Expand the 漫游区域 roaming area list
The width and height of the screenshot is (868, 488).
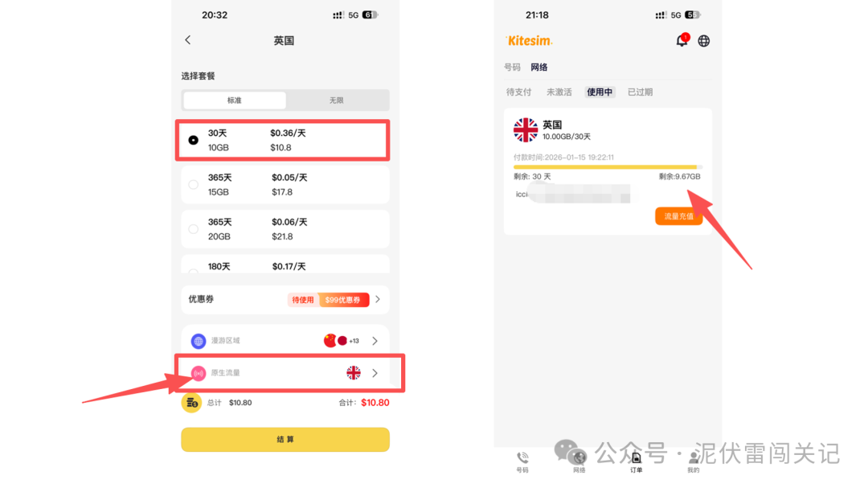(x=375, y=340)
